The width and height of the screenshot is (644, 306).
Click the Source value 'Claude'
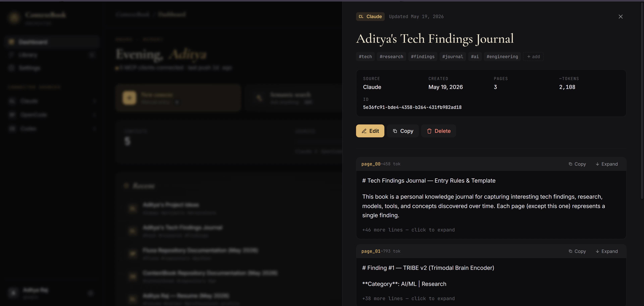pyautogui.click(x=372, y=87)
